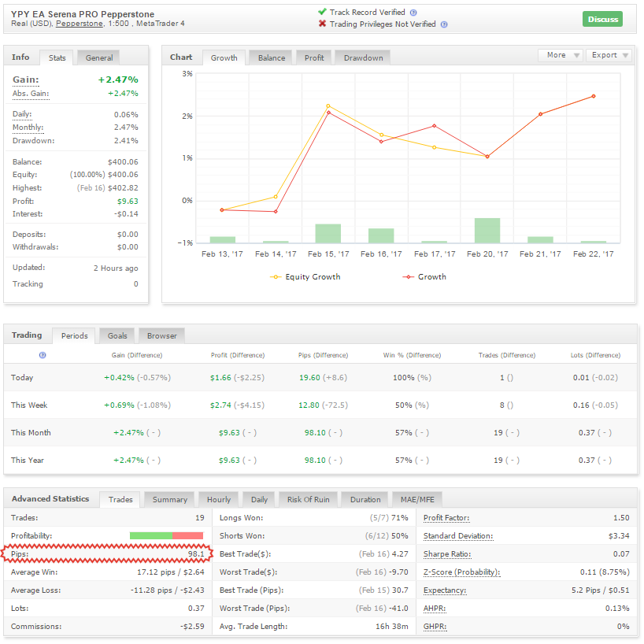Click the Z-Score (Probability) label

(462, 572)
